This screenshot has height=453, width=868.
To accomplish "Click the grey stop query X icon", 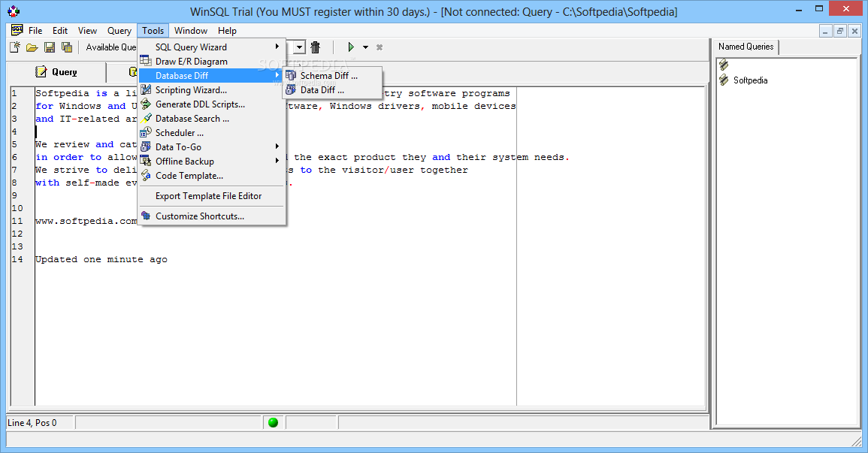I will point(380,47).
